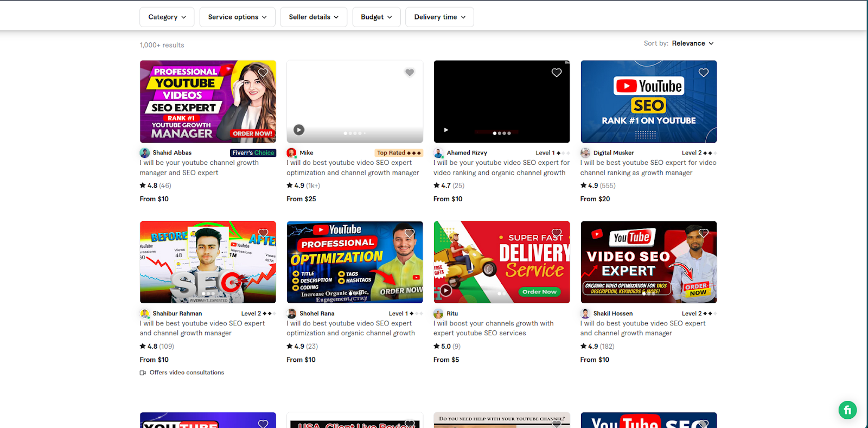
Task: Open Video SEO Expert thumbnail
Action: click(x=648, y=262)
